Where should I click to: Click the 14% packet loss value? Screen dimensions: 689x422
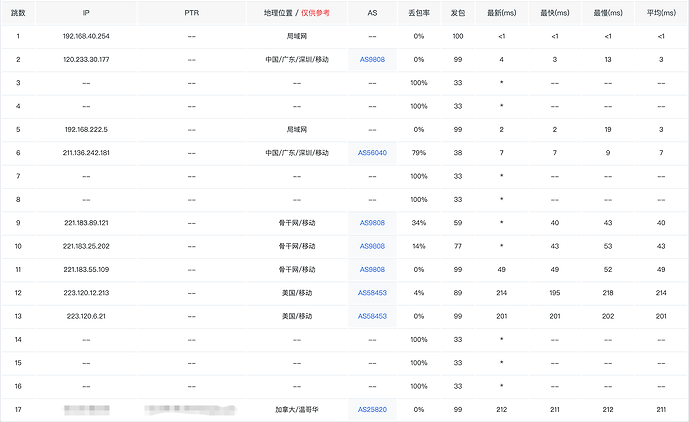pos(419,246)
